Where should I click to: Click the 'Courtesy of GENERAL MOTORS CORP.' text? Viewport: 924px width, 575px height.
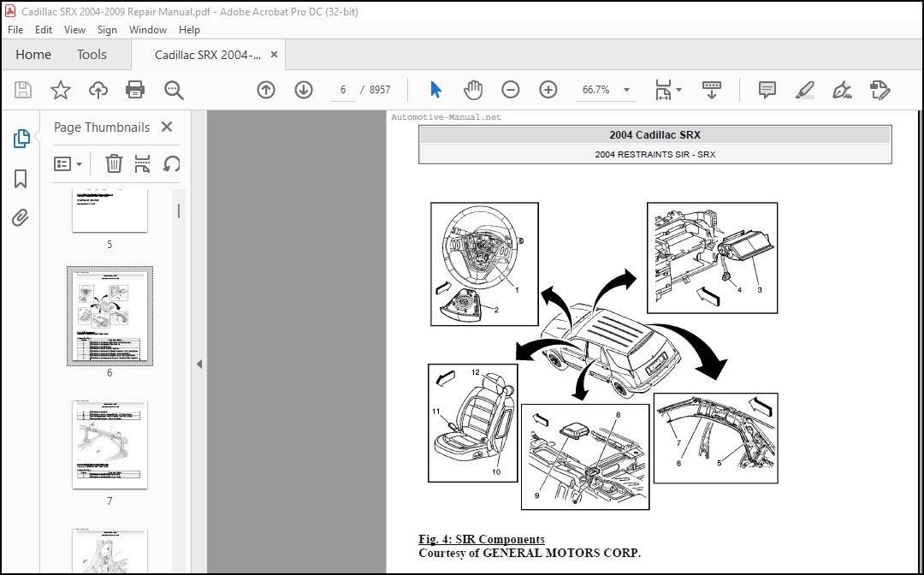tap(530, 553)
